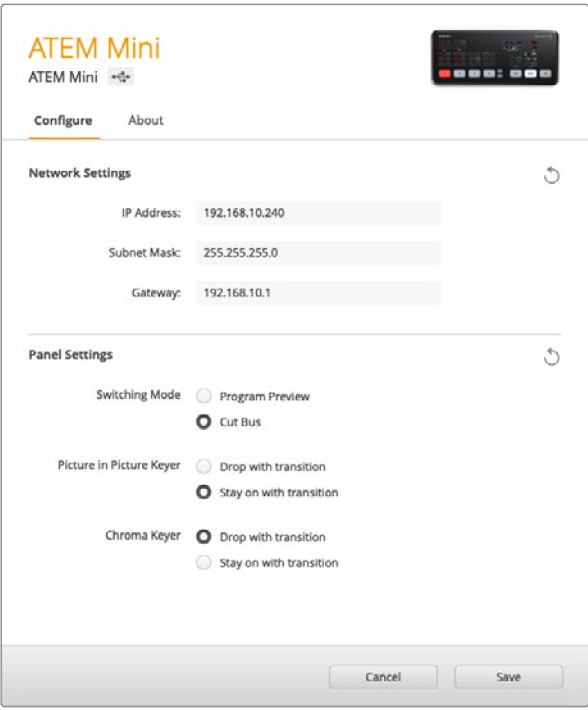Image resolution: width=588 pixels, height=710 pixels.
Task: Click the Network Settings heading
Action: tap(79, 173)
